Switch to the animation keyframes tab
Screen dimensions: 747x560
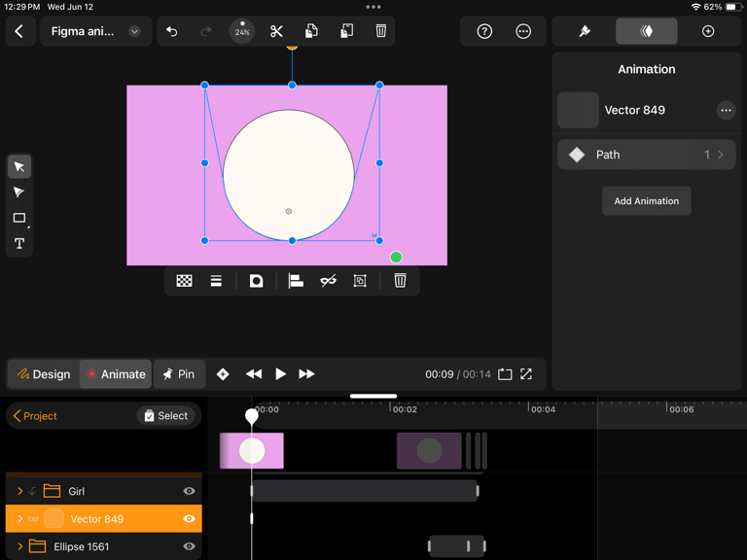click(x=647, y=31)
